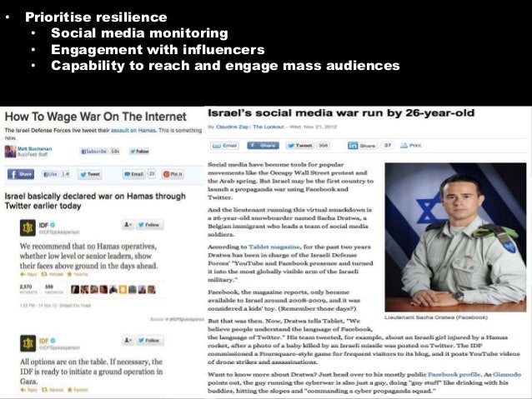Reply to the 'All options' tweet

click(29, 390)
